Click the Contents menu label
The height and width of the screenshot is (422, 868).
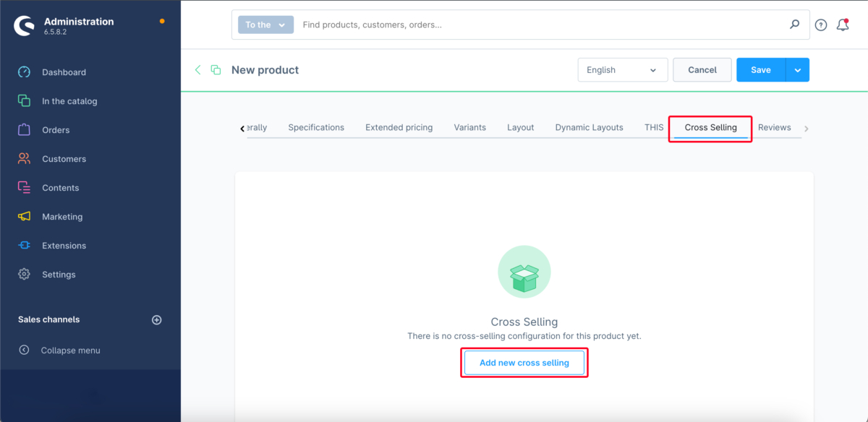click(x=61, y=188)
